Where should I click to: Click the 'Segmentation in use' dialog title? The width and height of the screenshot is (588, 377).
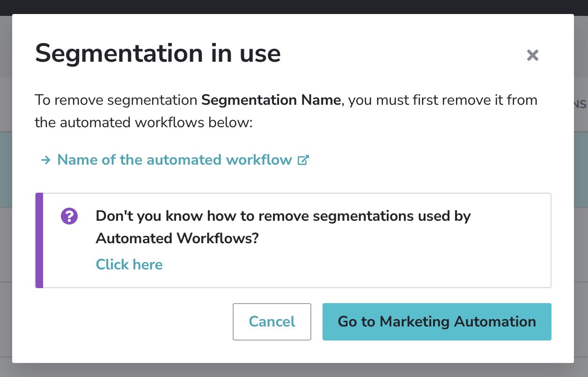[x=158, y=53]
